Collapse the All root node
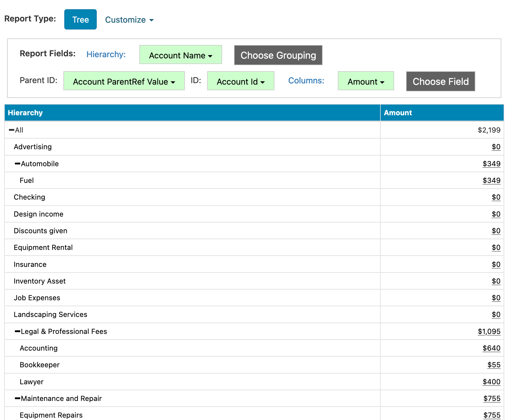Viewport: 509px width, 420px height. coord(12,130)
